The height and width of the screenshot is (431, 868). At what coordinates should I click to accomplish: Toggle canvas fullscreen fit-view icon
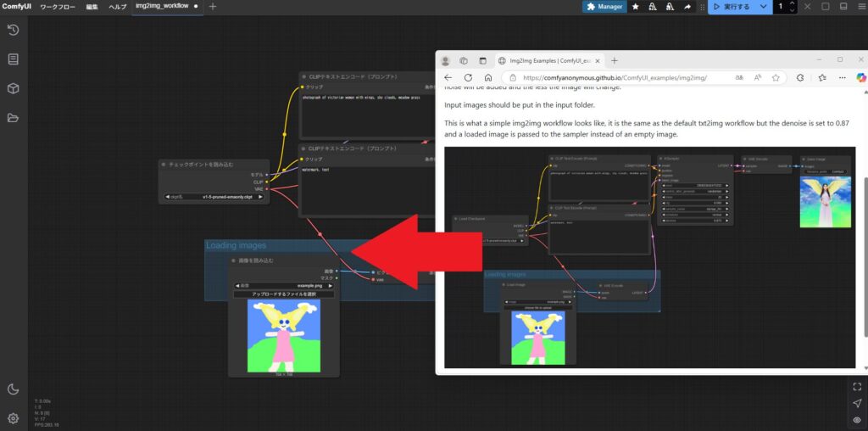pos(857,387)
